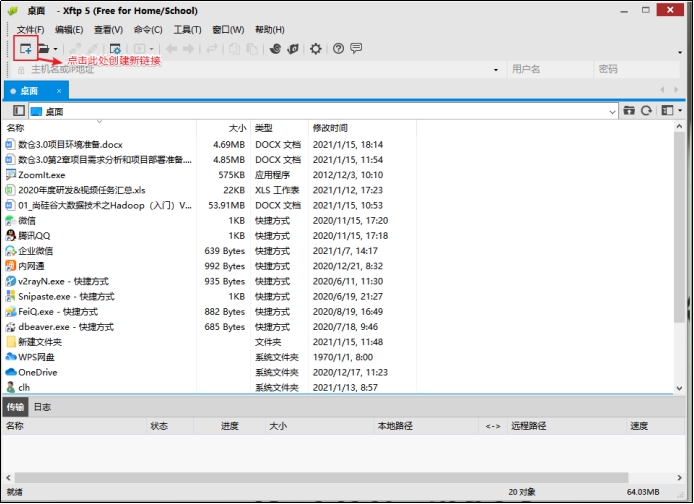
Task: Click the file list scroll-down arrow
Action: (679, 389)
